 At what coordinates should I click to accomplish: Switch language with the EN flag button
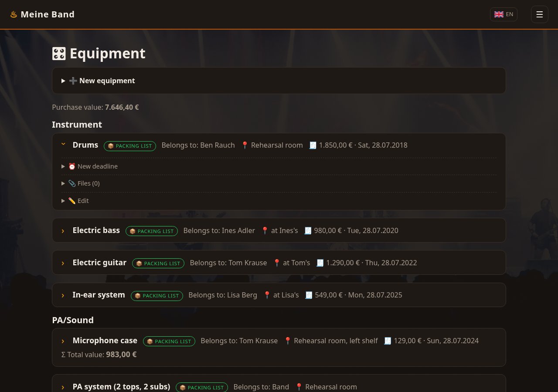[504, 14]
